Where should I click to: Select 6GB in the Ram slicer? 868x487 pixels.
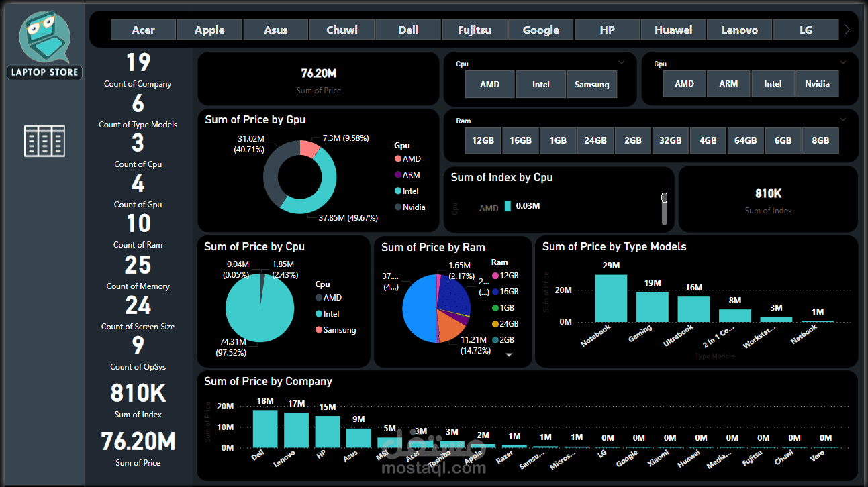(783, 141)
